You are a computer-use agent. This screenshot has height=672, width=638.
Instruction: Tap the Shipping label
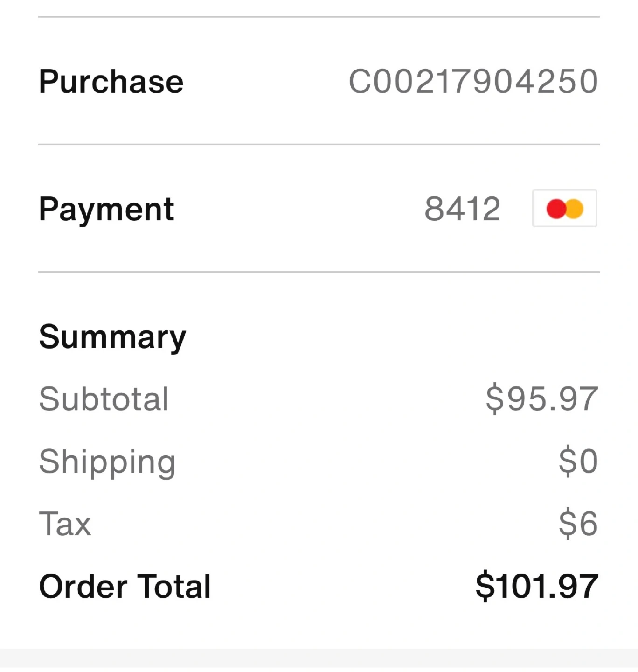pyautogui.click(x=107, y=462)
